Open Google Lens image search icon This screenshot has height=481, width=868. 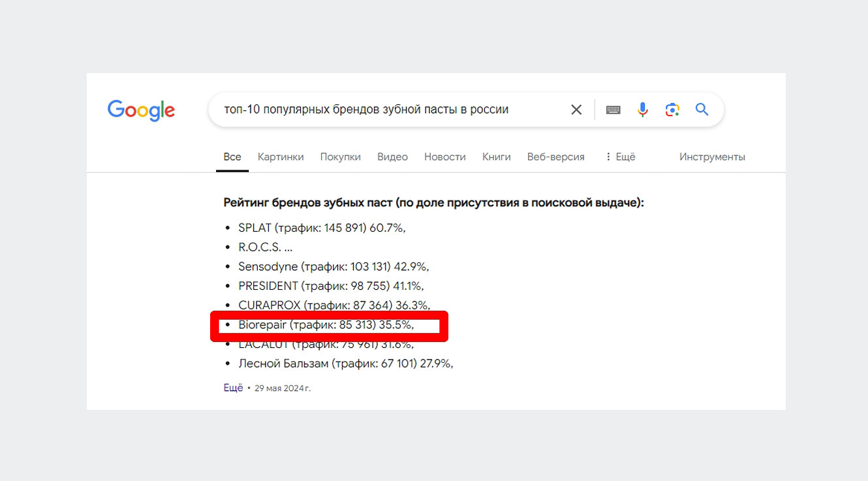(672, 110)
